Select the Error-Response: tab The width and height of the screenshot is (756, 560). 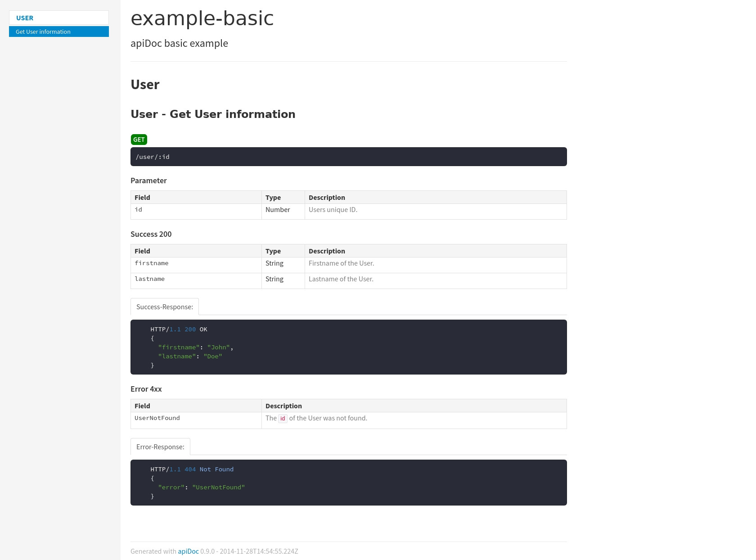pyautogui.click(x=160, y=447)
